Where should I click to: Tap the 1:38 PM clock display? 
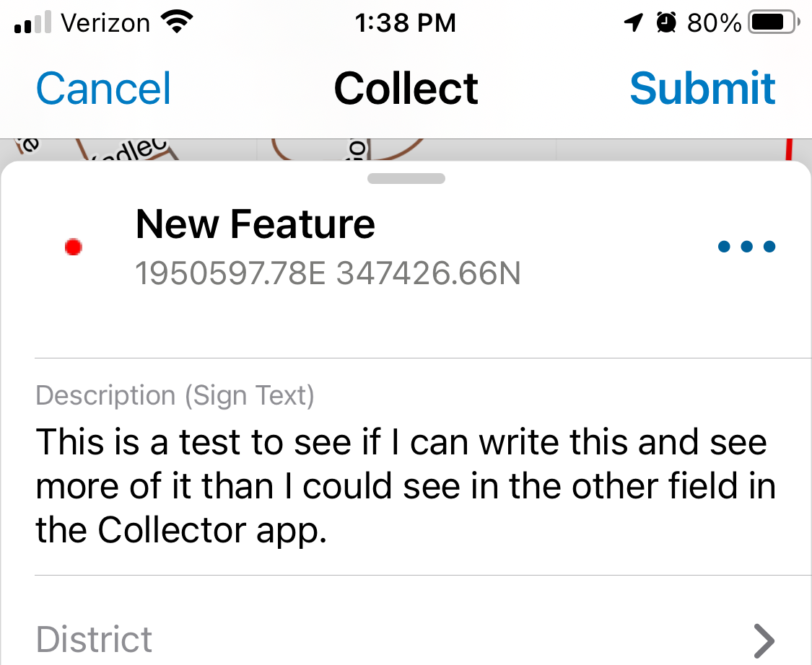click(x=406, y=22)
